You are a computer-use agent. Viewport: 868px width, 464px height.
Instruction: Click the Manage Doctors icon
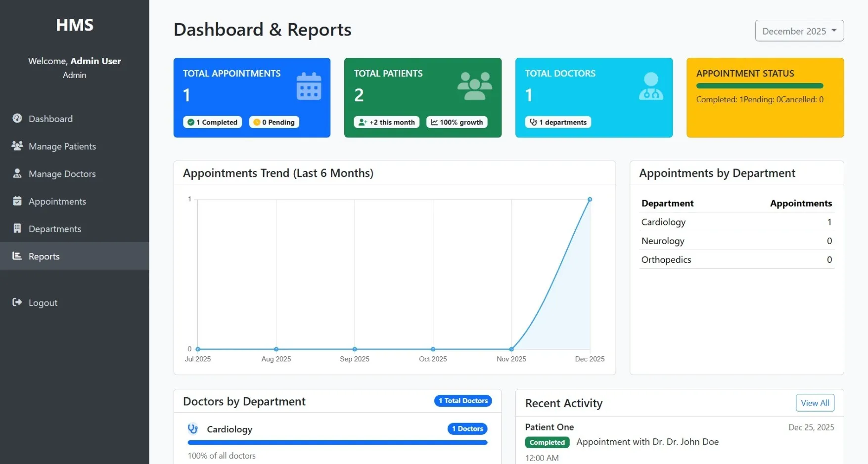pyautogui.click(x=17, y=173)
